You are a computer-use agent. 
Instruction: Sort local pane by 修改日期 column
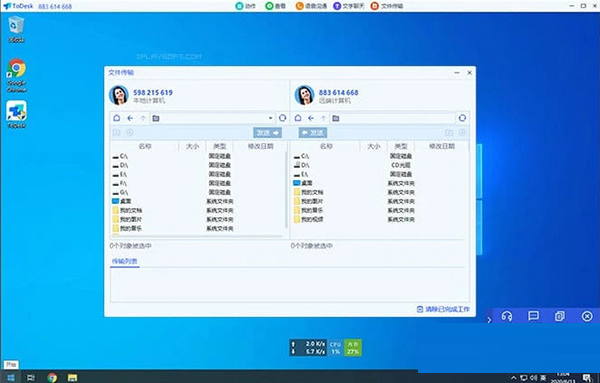coord(260,146)
